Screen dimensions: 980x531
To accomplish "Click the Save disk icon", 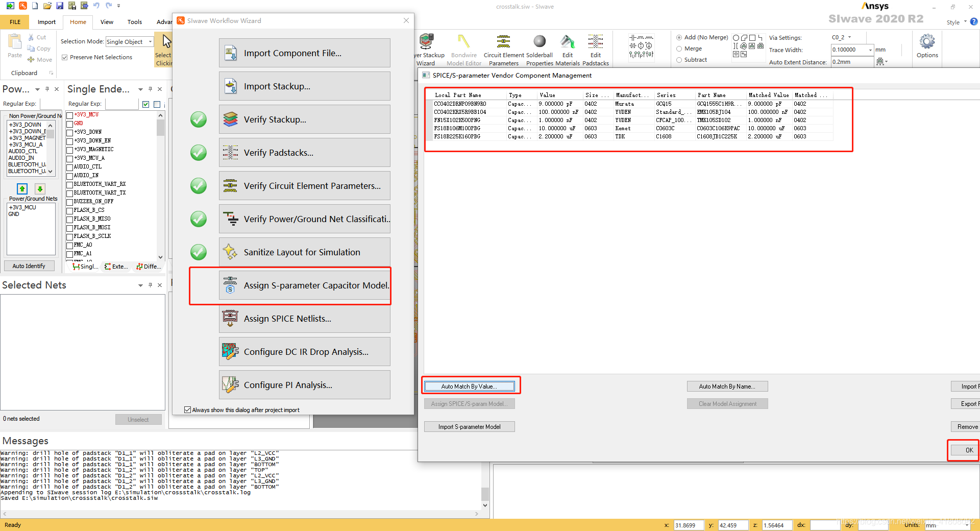I will click(x=60, y=6).
